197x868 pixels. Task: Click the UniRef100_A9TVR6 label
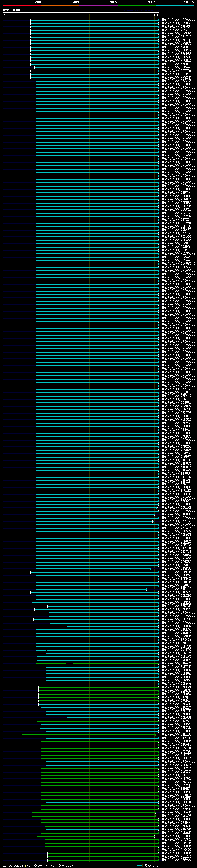tap(177, 71)
